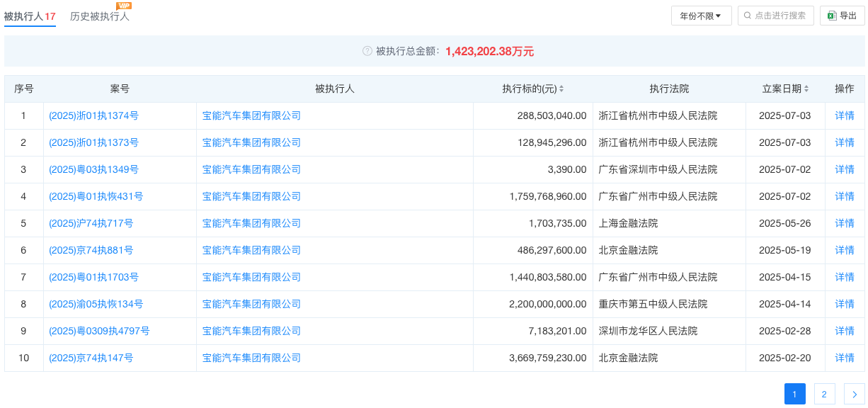Click the 序号 column header
This screenshot has width=868, height=408.
pyautogui.click(x=24, y=89)
